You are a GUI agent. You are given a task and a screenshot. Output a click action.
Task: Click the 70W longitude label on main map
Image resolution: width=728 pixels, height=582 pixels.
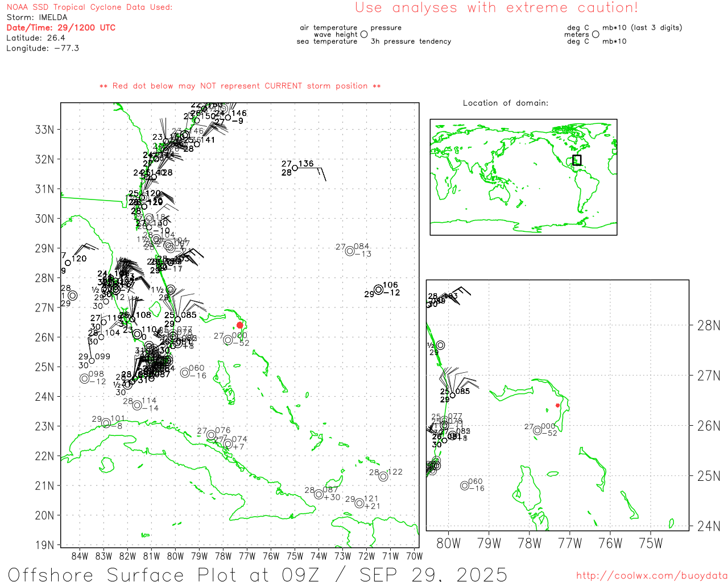tap(415, 556)
